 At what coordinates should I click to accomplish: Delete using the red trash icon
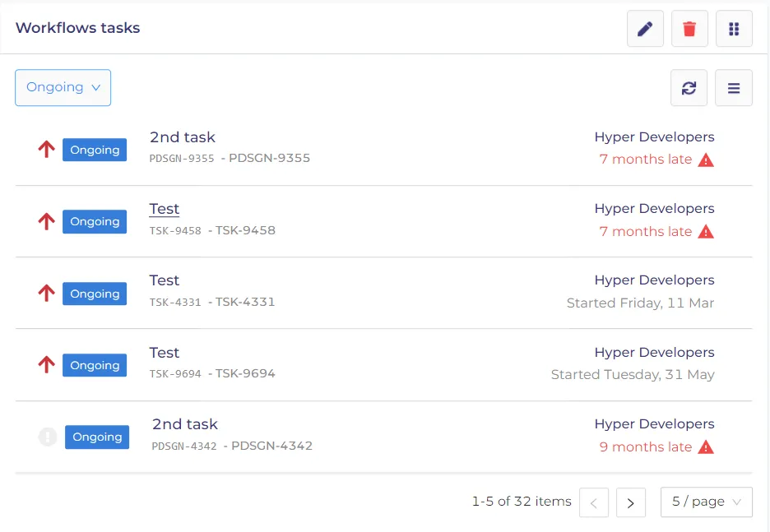click(689, 29)
